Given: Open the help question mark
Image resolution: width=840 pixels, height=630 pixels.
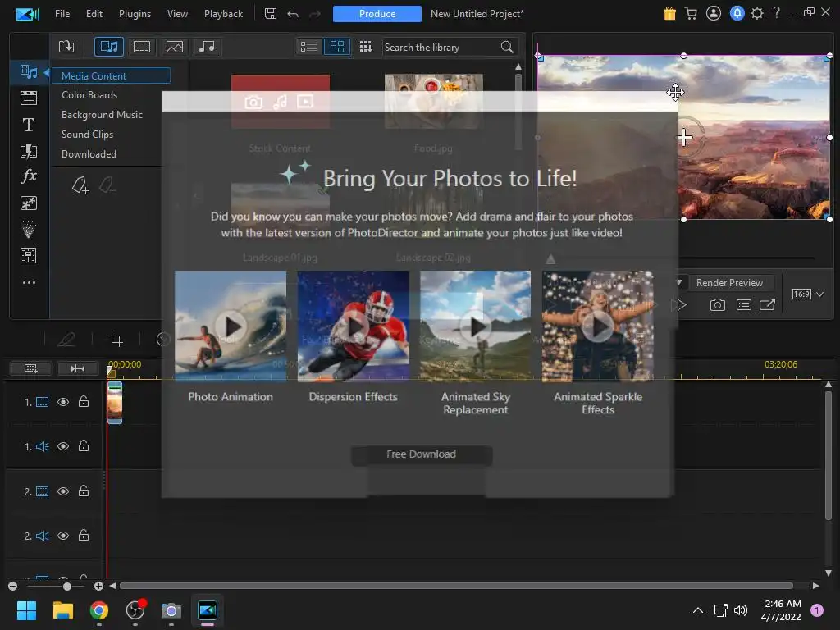Looking at the screenshot, I should (776, 13).
